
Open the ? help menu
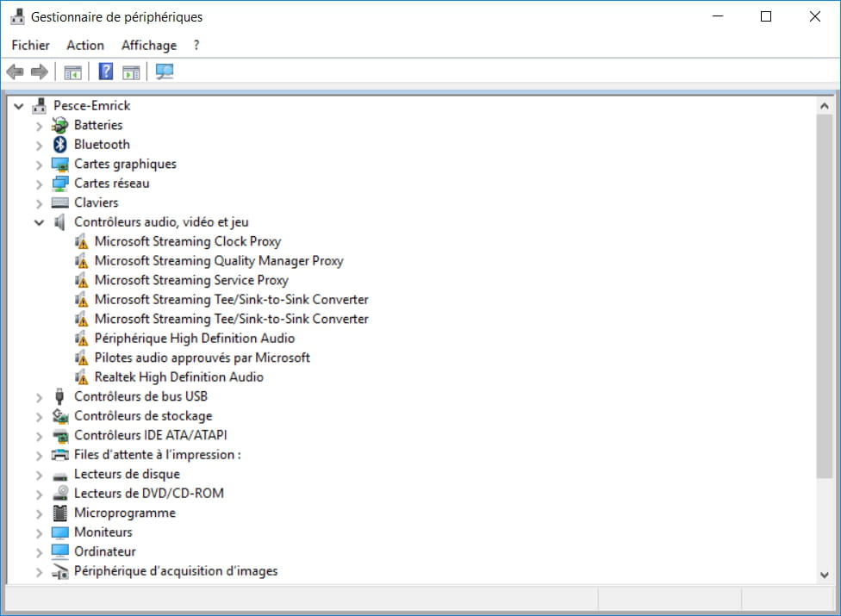tap(196, 45)
